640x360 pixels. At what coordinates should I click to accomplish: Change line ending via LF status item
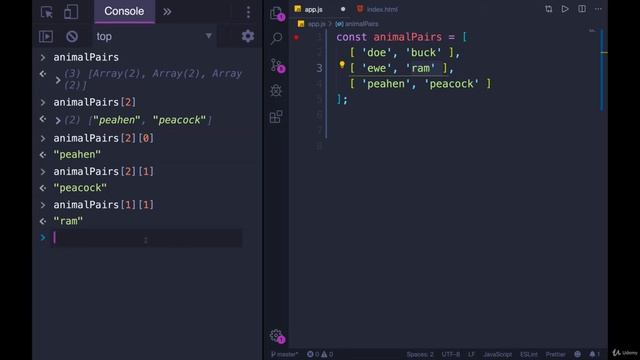[x=471, y=354]
